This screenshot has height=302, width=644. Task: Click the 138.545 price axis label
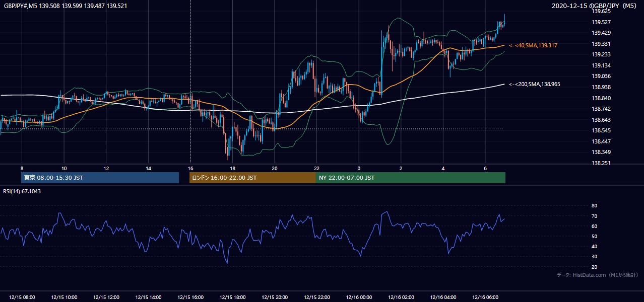(x=601, y=130)
